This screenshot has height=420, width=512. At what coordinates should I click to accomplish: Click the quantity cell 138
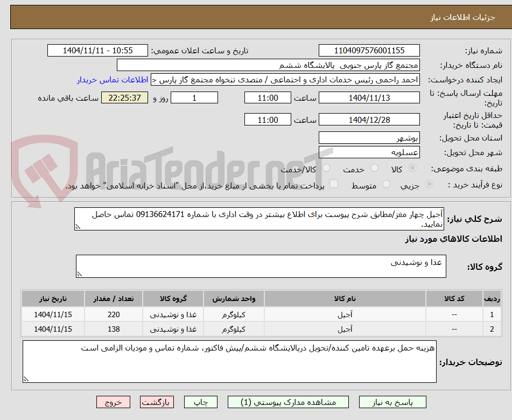(x=114, y=329)
